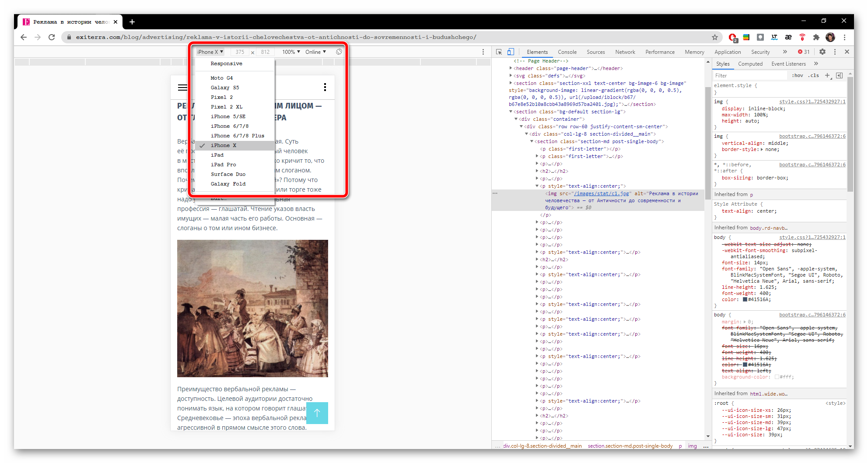Click div.col-lg-8.section-divided__main breadcrumb
Screen dimensions: 868x463
tap(542, 446)
